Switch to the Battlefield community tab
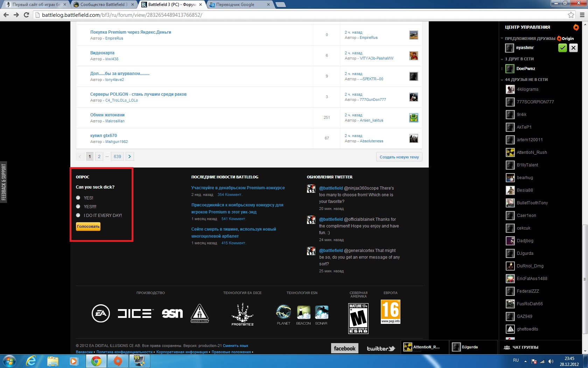 tap(104, 5)
